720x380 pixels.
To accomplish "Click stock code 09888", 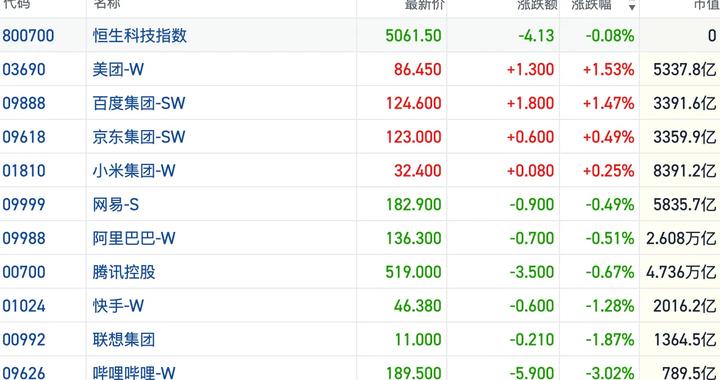I will [24, 103].
